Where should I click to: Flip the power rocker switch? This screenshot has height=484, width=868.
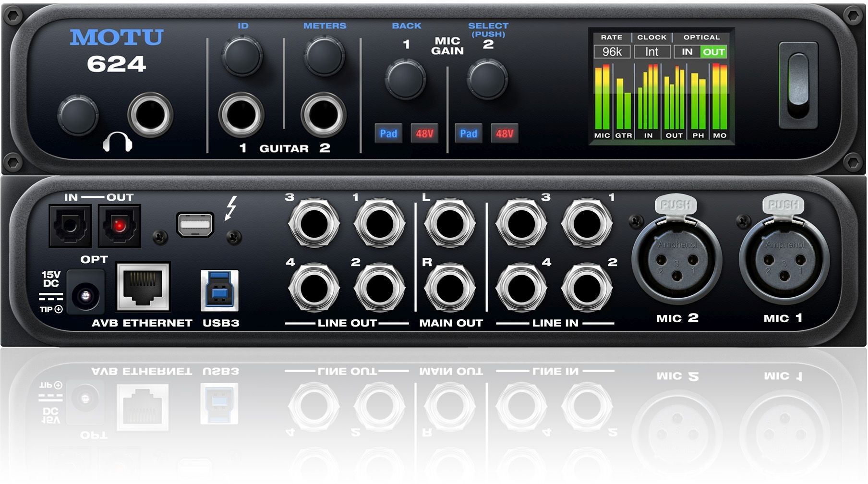pos(798,85)
